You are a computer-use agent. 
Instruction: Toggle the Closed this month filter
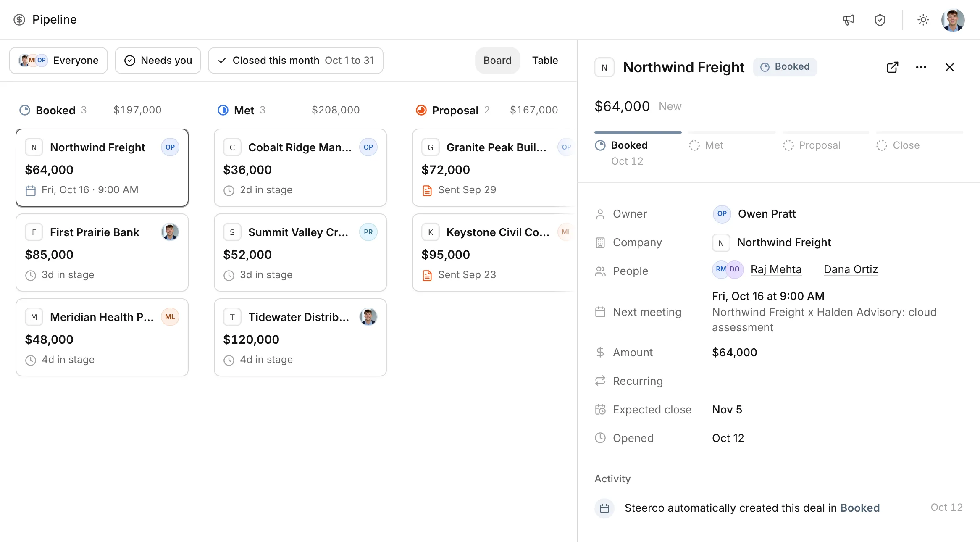(296, 61)
